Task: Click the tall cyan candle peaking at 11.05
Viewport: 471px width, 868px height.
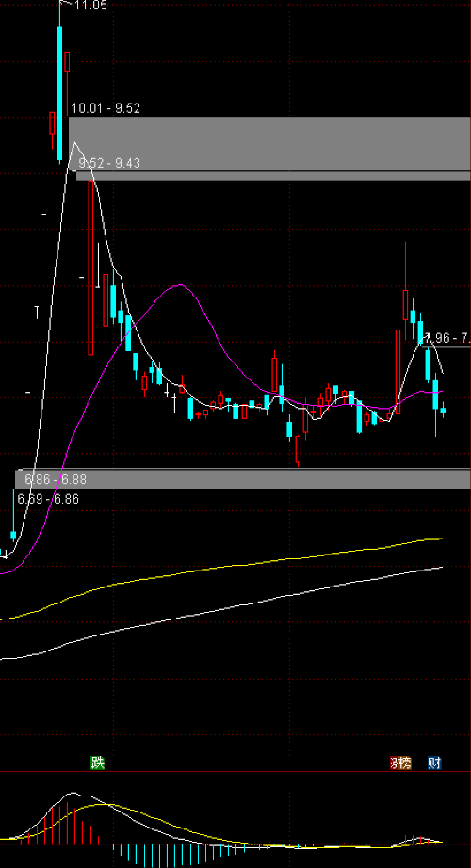Action: pos(60,82)
